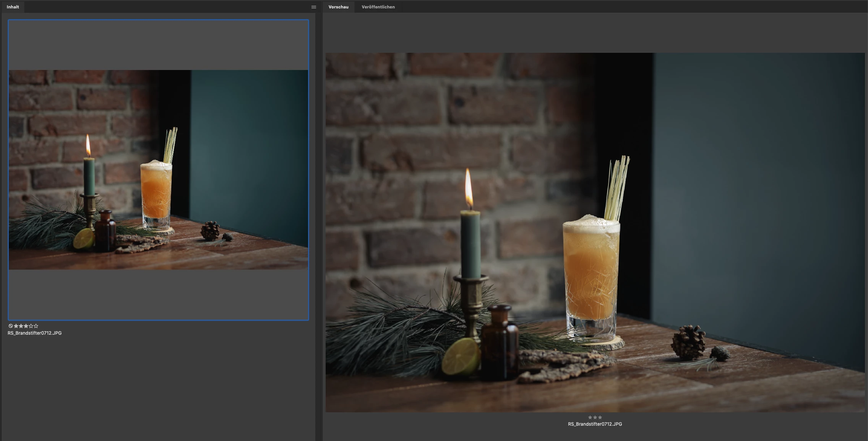Viewport: 868px width, 441px height.
Task: Click the third filled star under thumbnail
Action: tap(26, 326)
